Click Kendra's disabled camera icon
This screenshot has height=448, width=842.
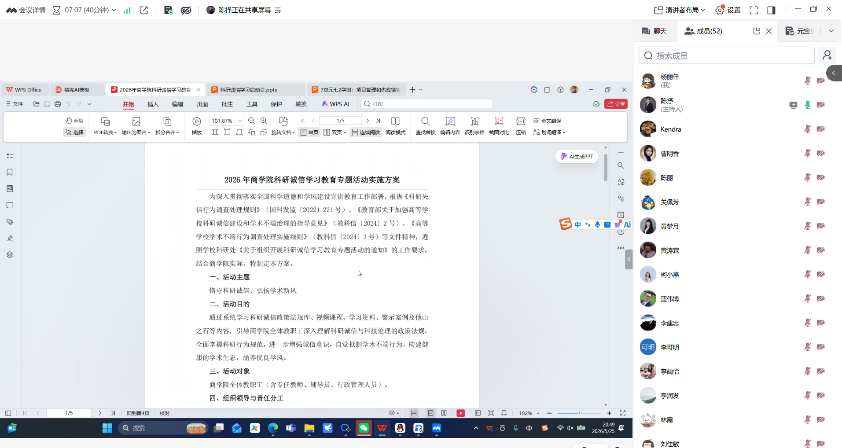point(821,129)
